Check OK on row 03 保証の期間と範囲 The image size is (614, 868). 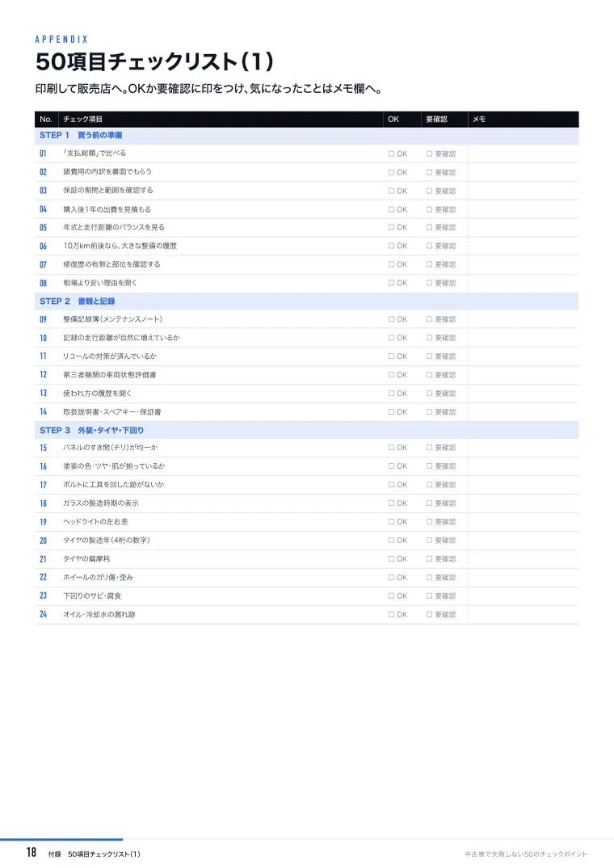[x=391, y=191]
